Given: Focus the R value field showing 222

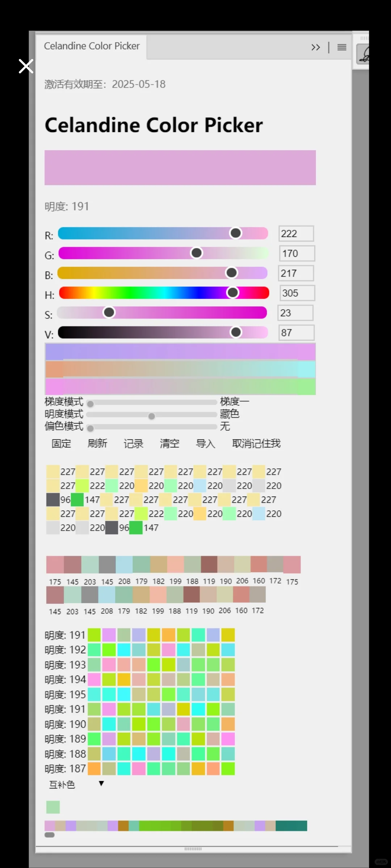Looking at the screenshot, I should 296,234.
